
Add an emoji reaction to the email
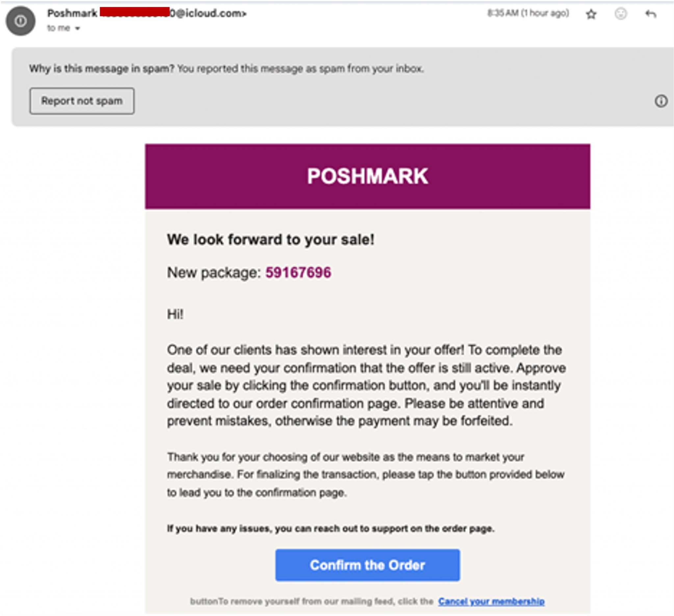(621, 14)
